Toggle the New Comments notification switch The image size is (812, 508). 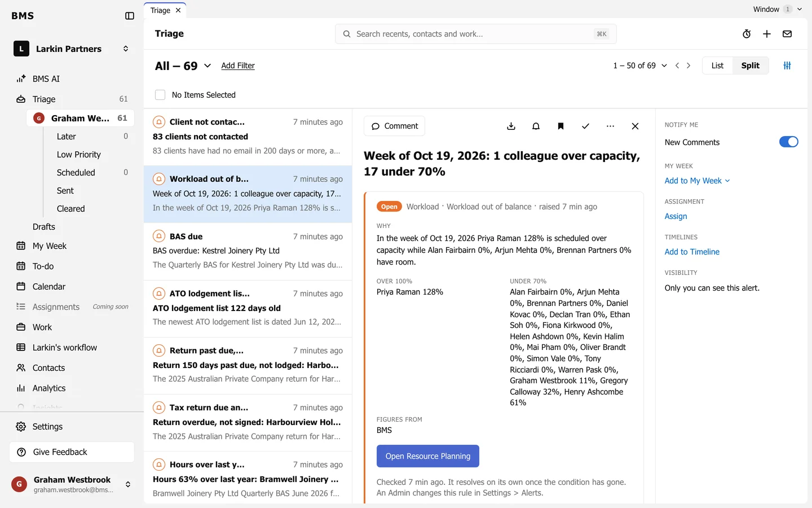pyautogui.click(x=788, y=142)
